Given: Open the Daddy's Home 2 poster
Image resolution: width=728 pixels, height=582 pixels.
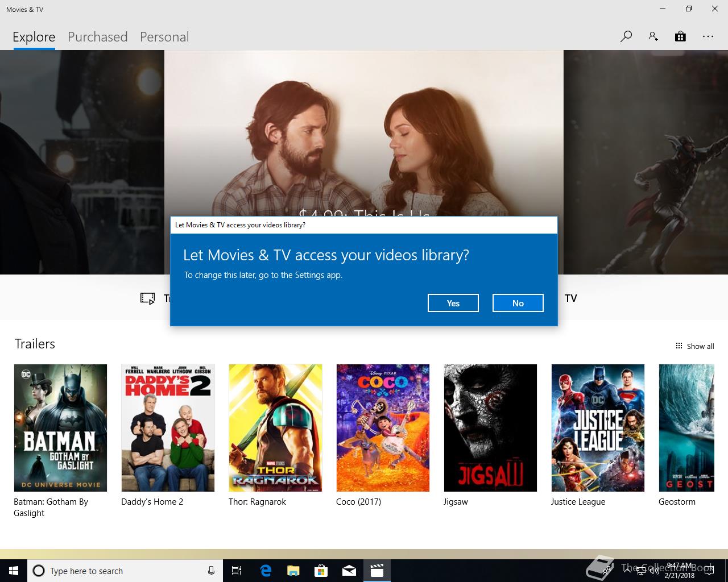Looking at the screenshot, I should [x=168, y=428].
